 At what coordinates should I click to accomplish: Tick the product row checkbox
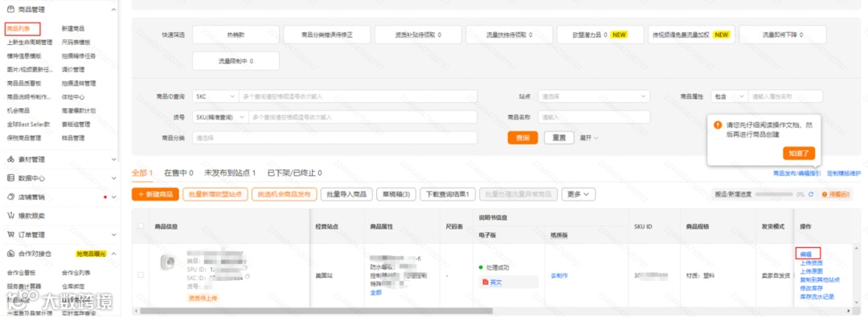click(141, 274)
